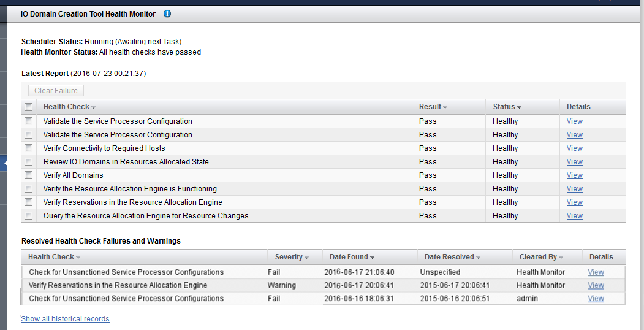
Task: Check the box for Verify Connectivity to Required Hosts
Action: pyautogui.click(x=28, y=148)
